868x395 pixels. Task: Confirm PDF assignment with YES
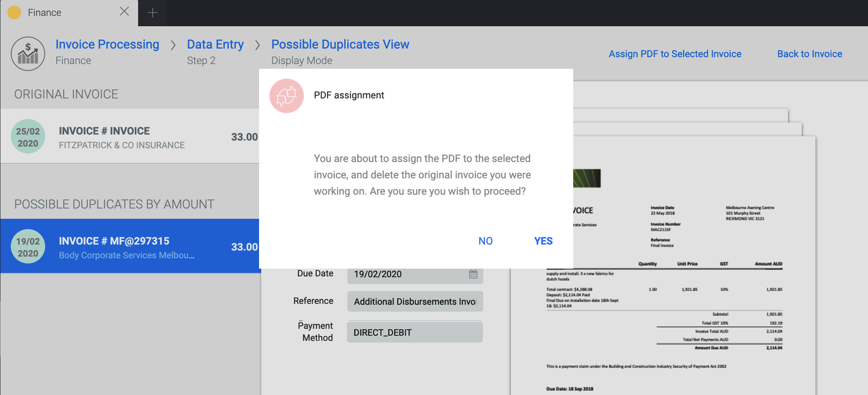point(543,241)
